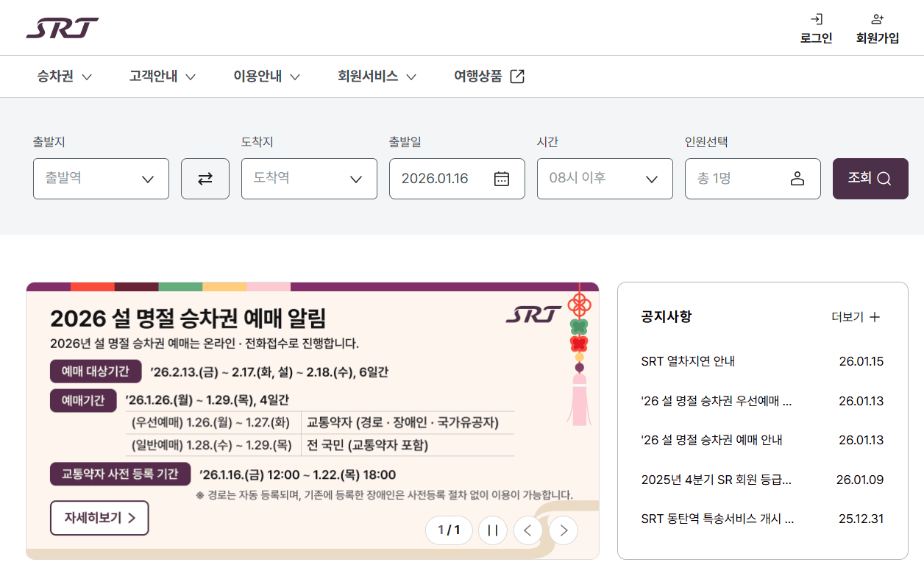Click the 교통약자 사전 등록 기간 label
The width and height of the screenshot is (924, 576).
pos(120,474)
